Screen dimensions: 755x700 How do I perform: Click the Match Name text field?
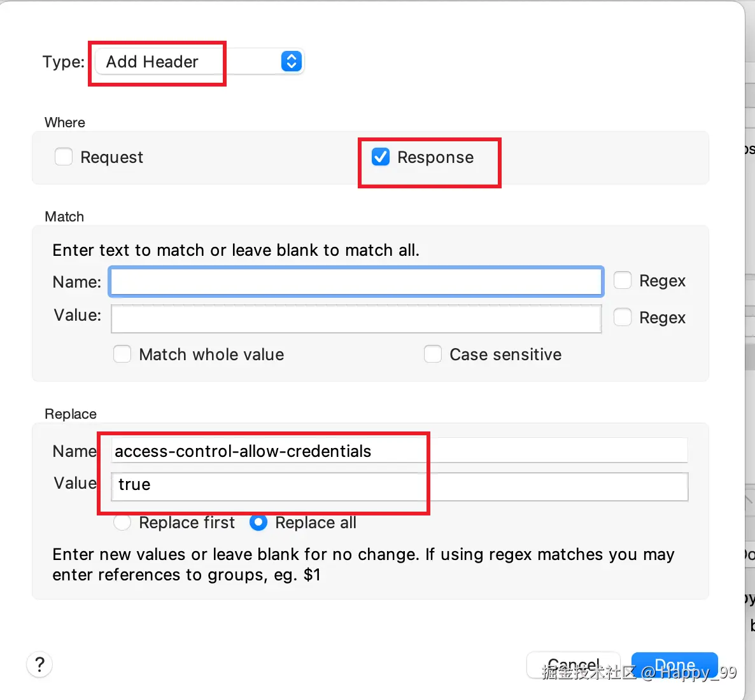[x=356, y=282]
